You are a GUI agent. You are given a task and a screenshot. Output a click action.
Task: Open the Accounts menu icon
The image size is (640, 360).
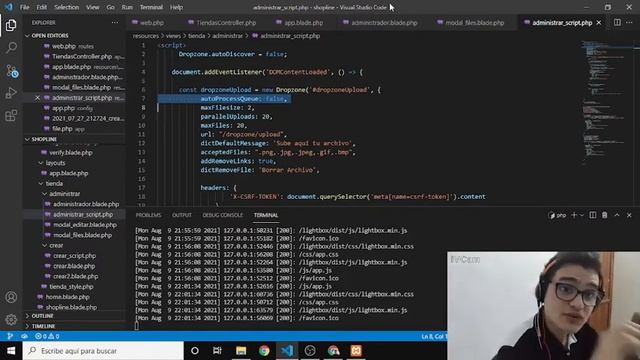pos(11,297)
